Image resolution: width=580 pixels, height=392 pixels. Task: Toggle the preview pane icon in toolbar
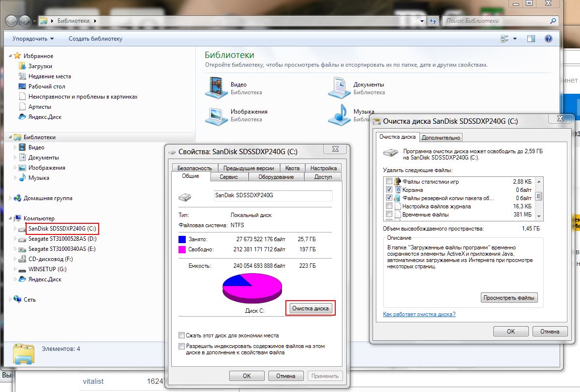531,38
